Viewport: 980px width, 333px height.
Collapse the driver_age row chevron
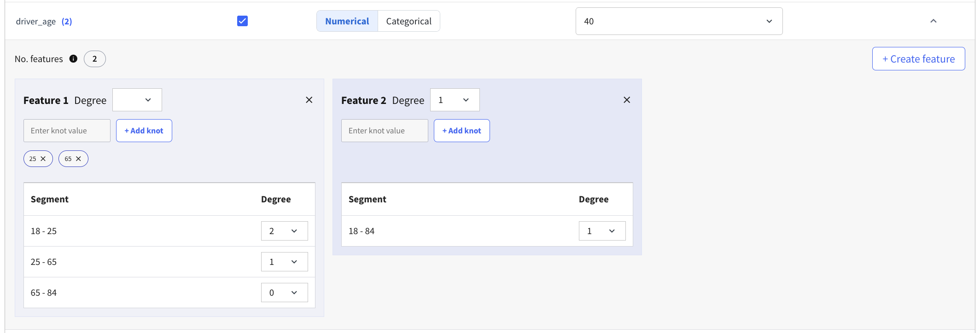[933, 21]
